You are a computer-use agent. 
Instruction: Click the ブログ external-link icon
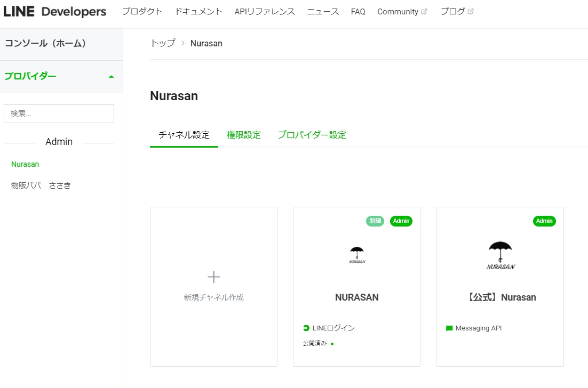(471, 12)
